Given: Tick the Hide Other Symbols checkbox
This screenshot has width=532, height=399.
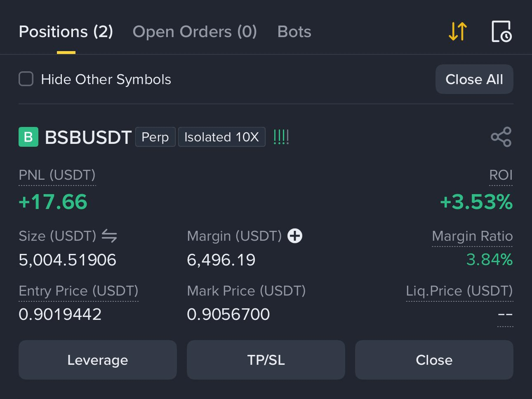Looking at the screenshot, I should [x=26, y=79].
